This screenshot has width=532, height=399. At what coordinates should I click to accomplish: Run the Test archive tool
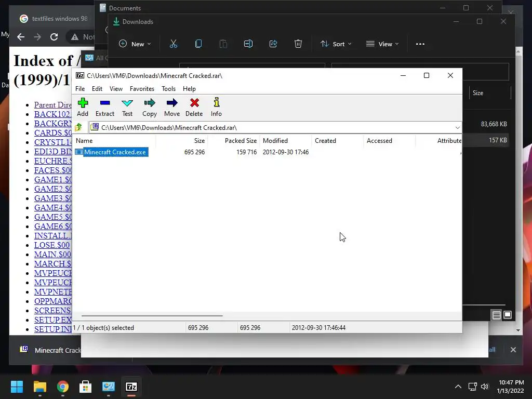click(x=127, y=107)
